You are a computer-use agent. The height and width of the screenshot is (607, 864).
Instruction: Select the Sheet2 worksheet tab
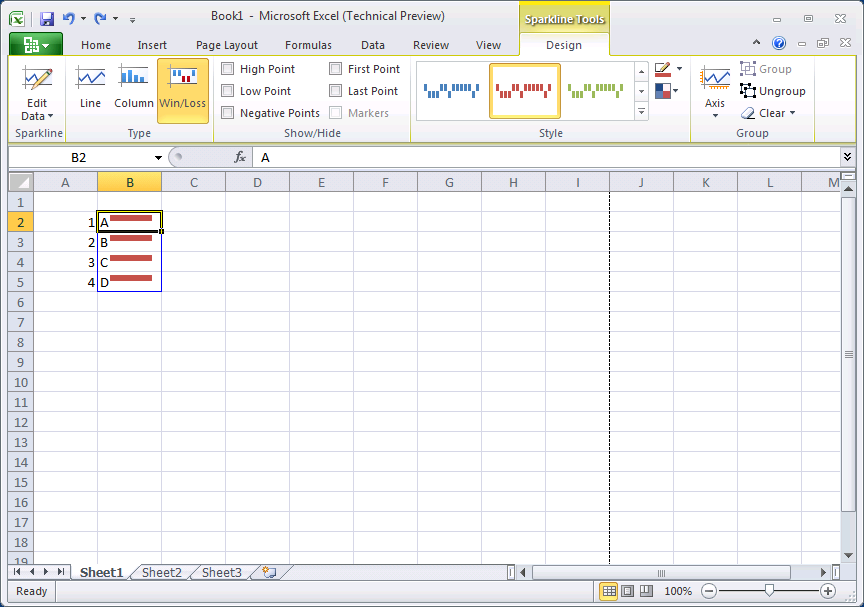161,572
